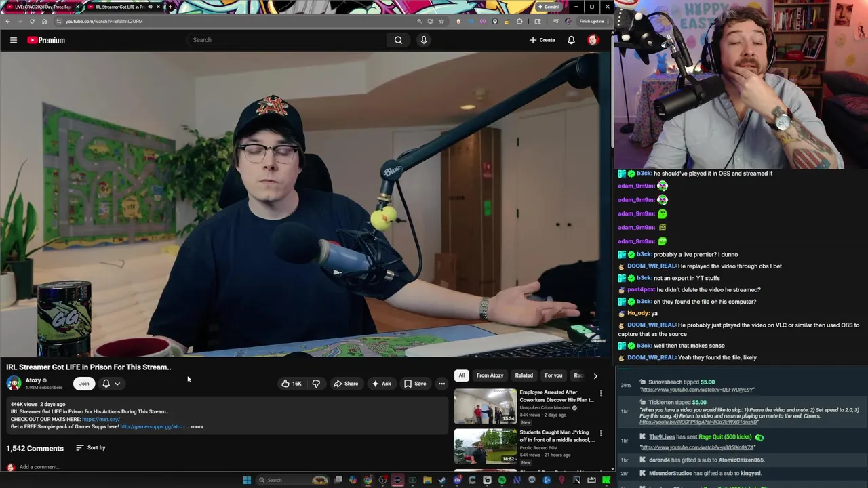This screenshot has width=868, height=488.
Task: Open the browser extensions puzzle icon
Action: tap(519, 21)
